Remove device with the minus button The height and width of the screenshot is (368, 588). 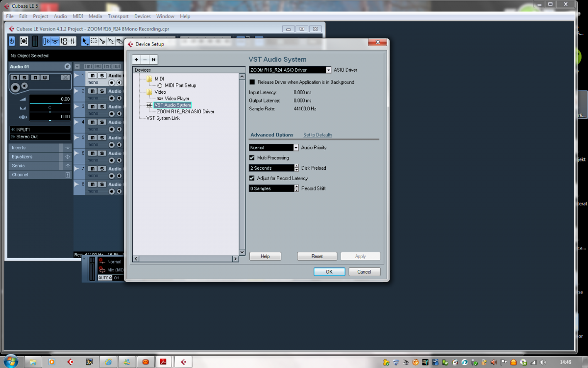click(x=145, y=60)
